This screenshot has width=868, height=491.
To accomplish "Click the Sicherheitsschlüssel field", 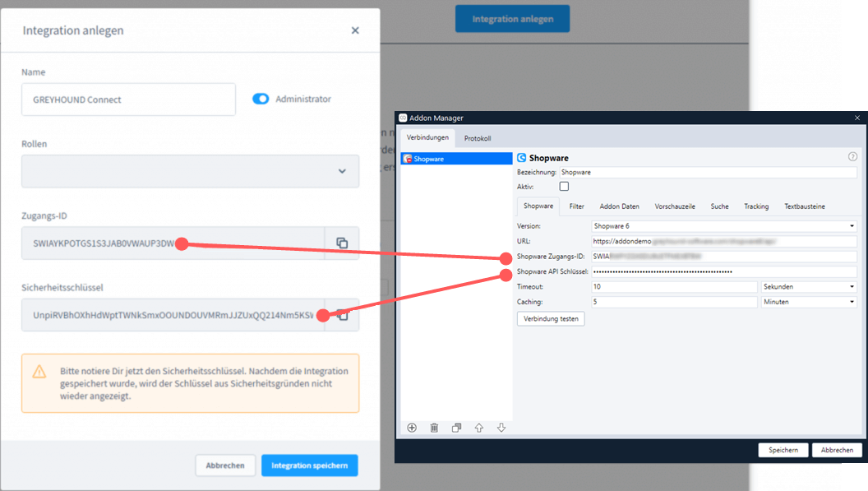I will coord(173,315).
